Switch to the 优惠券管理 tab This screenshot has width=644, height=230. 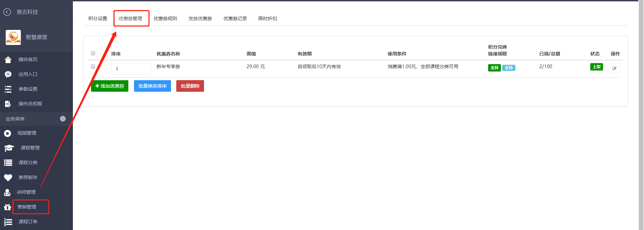point(130,19)
